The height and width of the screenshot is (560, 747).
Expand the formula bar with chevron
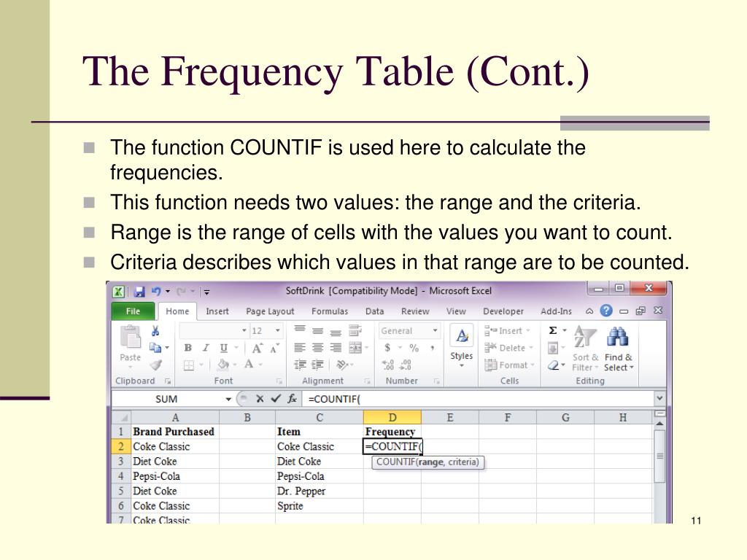659,398
